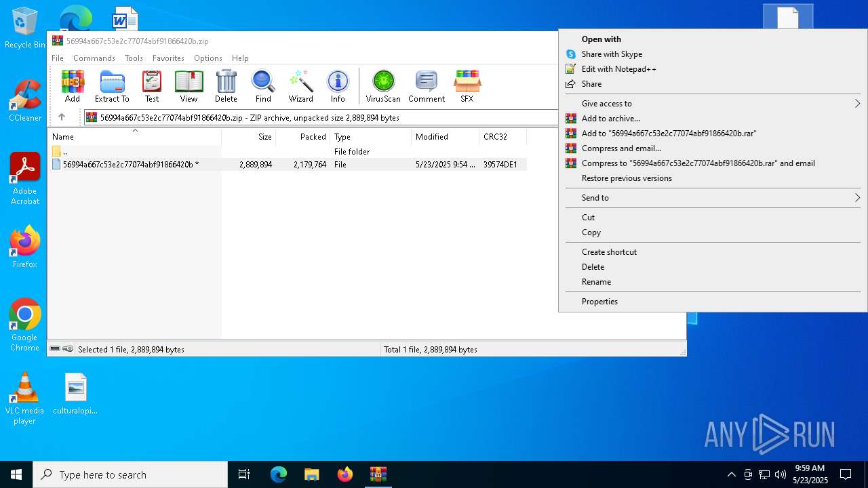Sort by the Name column header
This screenshot has width=868, height=488.
click(134, 137)
